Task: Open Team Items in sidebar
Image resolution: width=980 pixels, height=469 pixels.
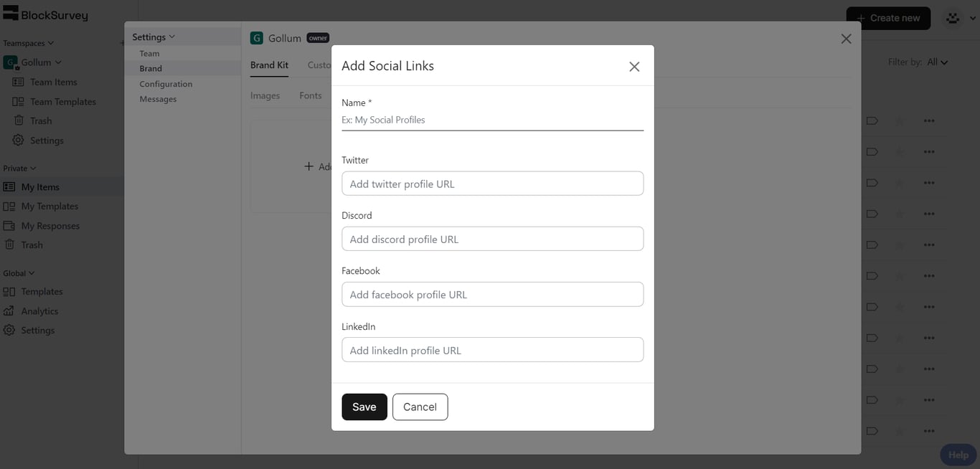Action: click(53, 82)
